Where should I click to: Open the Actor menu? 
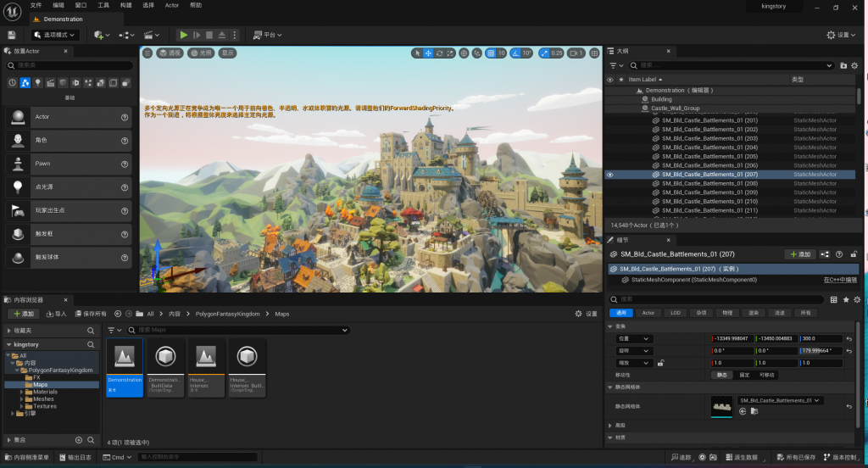(x=171, y=5)
